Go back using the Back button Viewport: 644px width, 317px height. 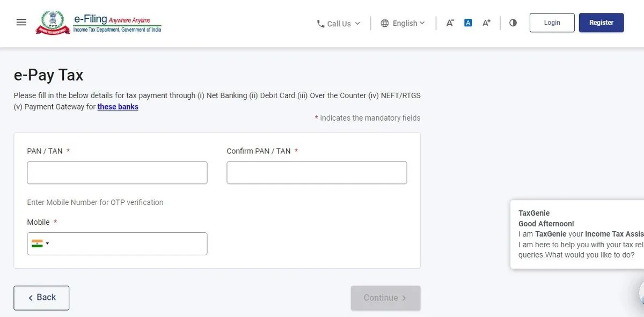(41, 298)
